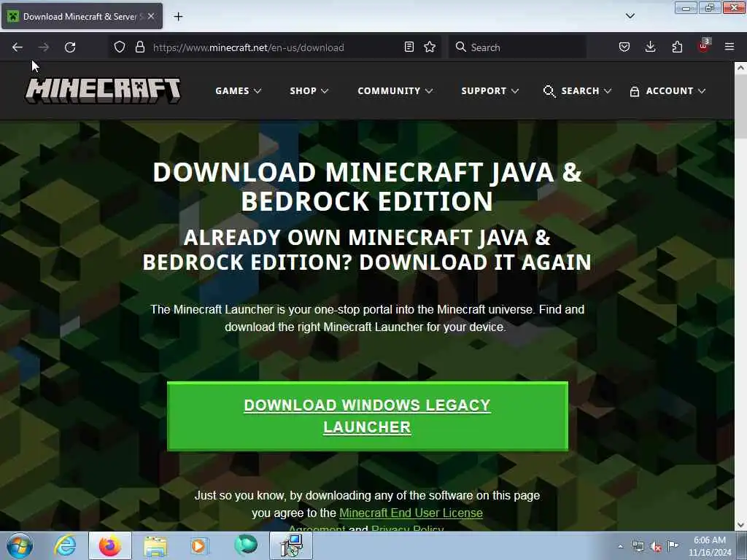Image resolution: width=747 pixels, height=560 pixels.
Task: Select the Download Minecraft & Server tab
Action: coord(82,16)
